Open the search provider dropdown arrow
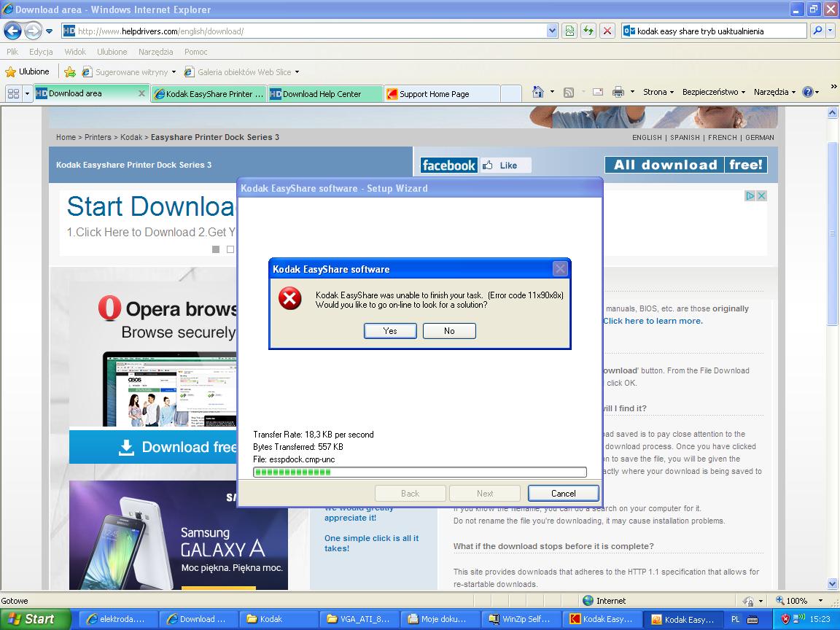 coord(830,31)
